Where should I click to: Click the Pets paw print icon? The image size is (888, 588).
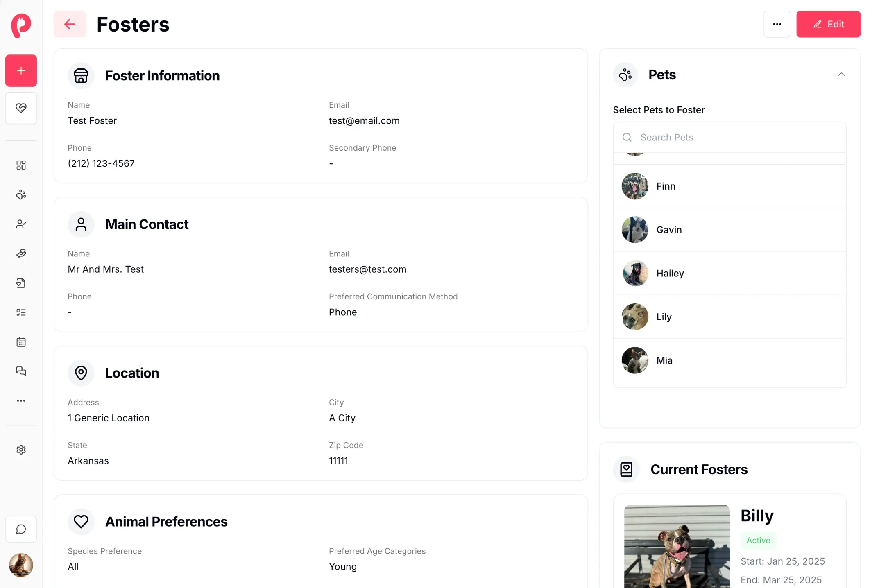point(626,74)
